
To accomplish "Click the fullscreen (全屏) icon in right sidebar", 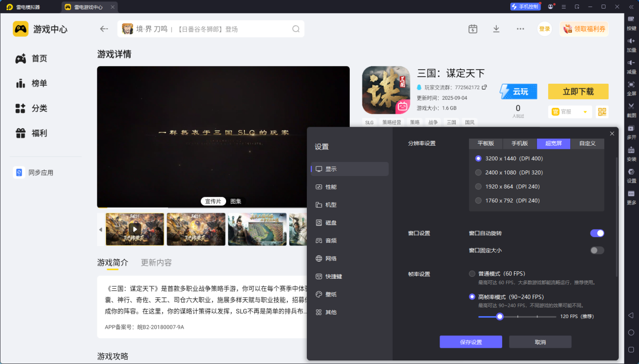I will click(x=631, y=84).
